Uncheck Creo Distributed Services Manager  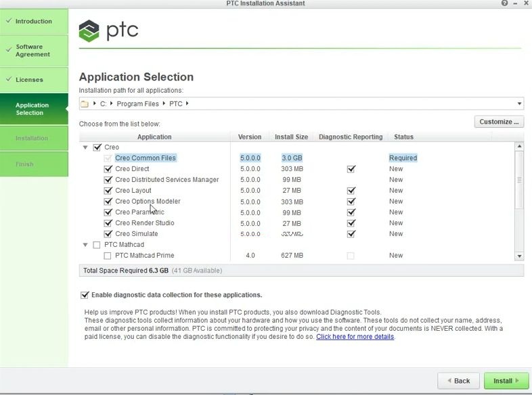[x=108, y=180]
